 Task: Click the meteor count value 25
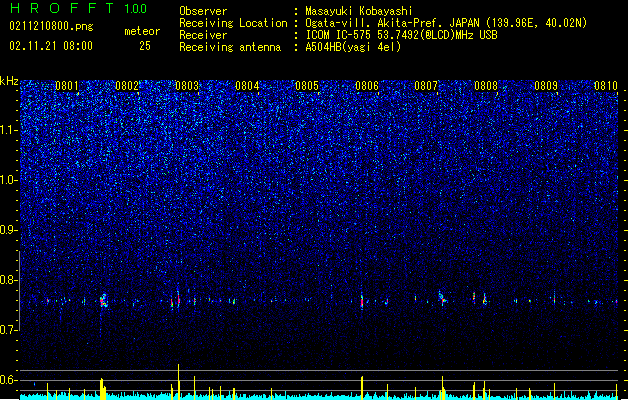145,46
